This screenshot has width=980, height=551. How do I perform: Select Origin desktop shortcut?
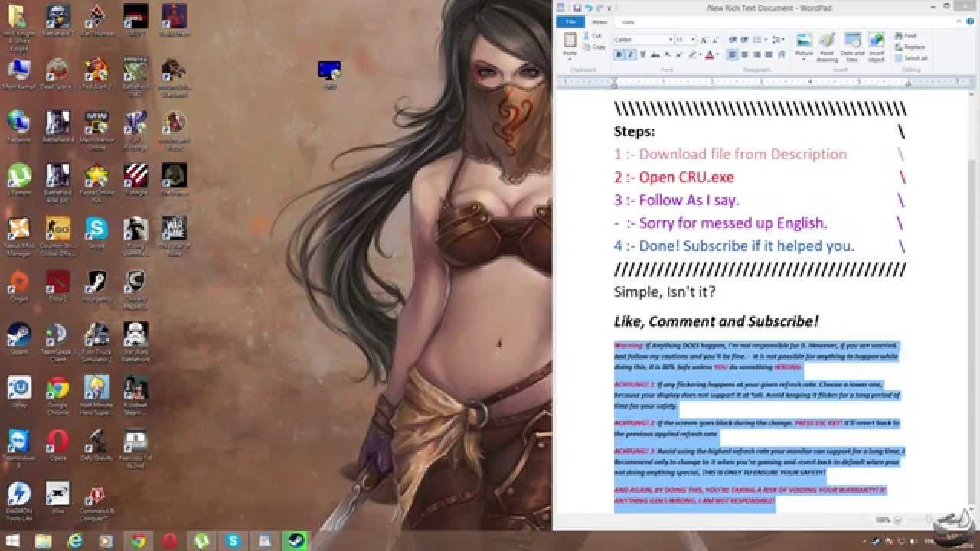coord(19,287)
